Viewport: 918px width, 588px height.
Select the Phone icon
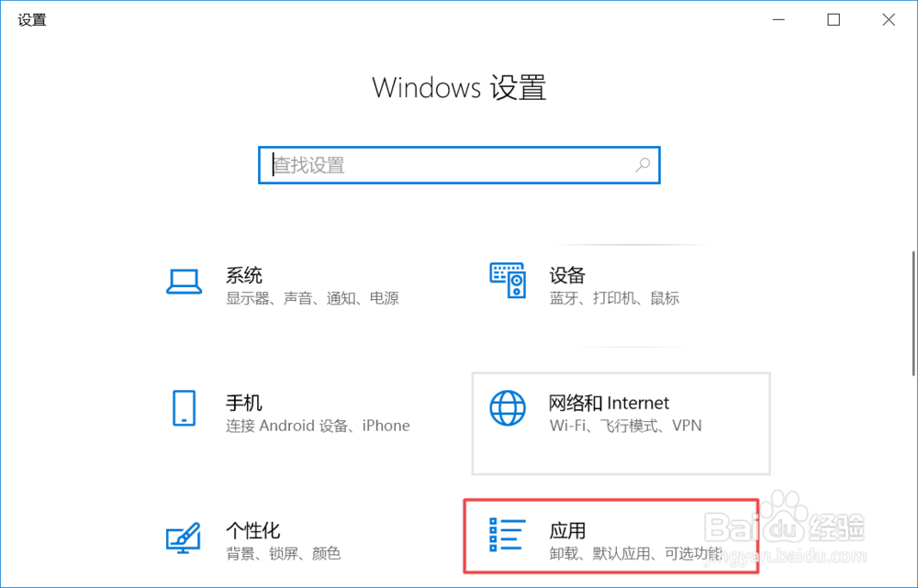[184, 408]
